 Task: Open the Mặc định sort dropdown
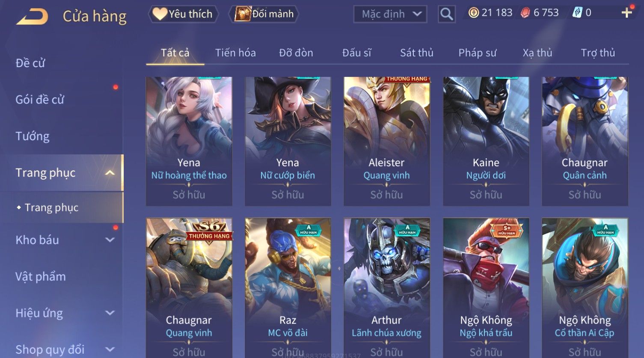click(x=390, y=14)
